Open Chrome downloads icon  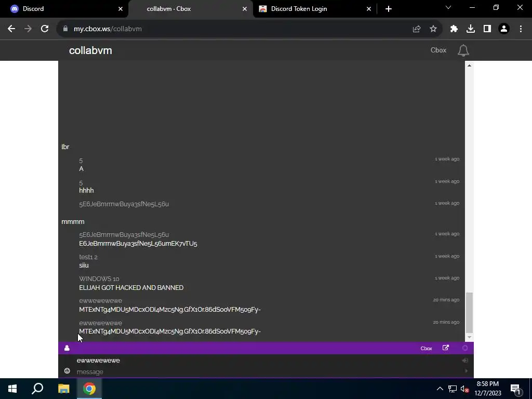[471, 29]
